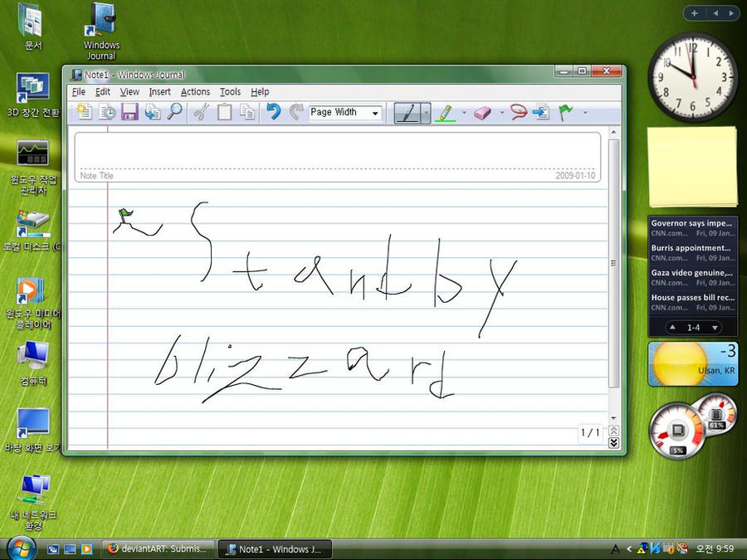747x560 pixels.
Task: Open the Actions menu
Action: pyautogui.click(x=195, y=91)
